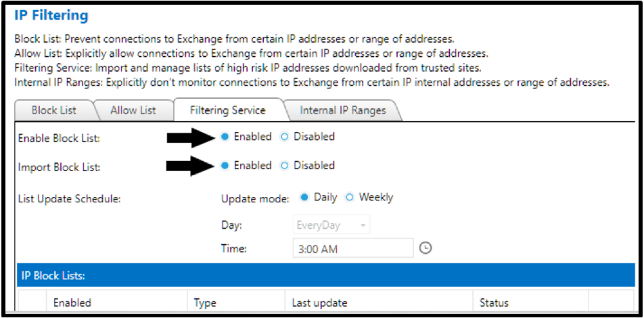Click the blank column header before Enabled
644x318 pixels.
pos(32,303)
